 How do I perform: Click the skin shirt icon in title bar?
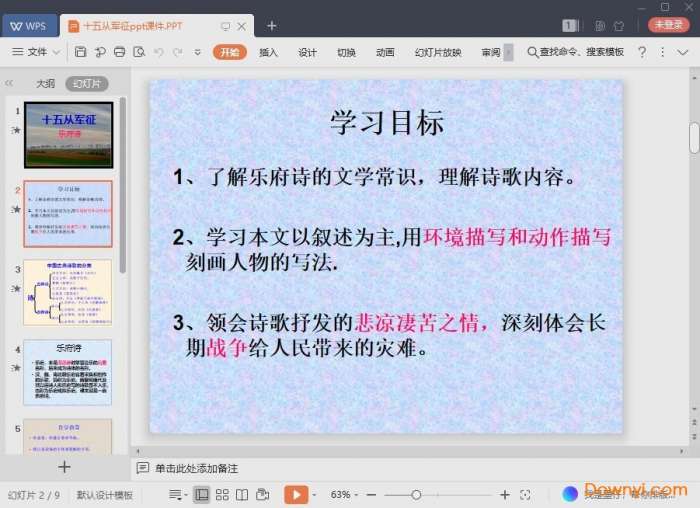pyautogui.click(x=619, y=26)
